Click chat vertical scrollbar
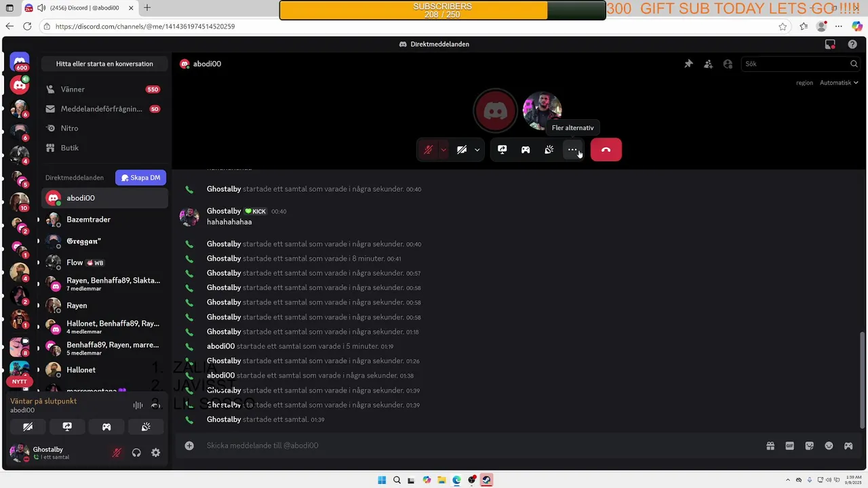This screenshot has height=488, width=868. click(862, 380)
